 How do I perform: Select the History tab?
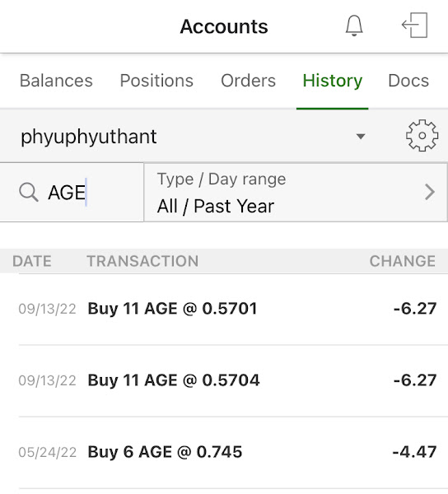click(x=333, y=81)
